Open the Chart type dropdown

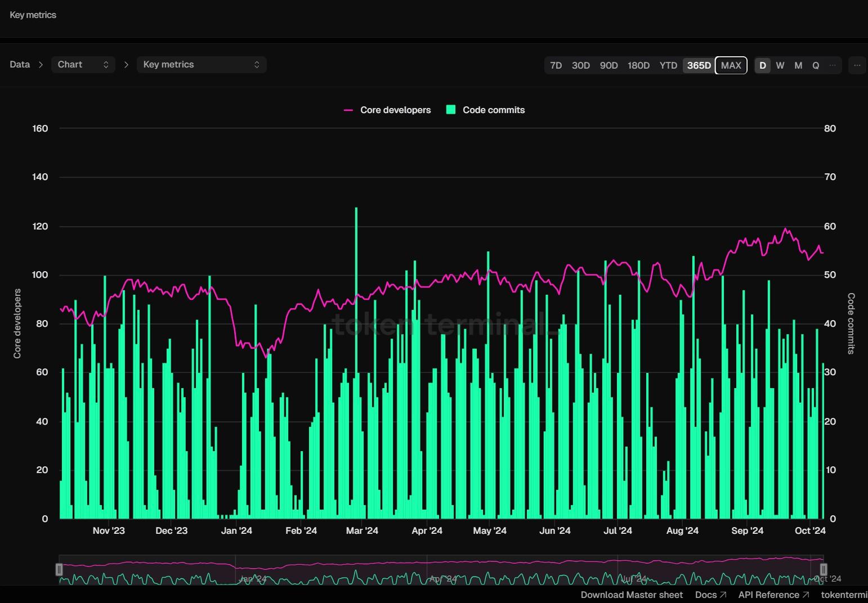click(x=83, y=65)
